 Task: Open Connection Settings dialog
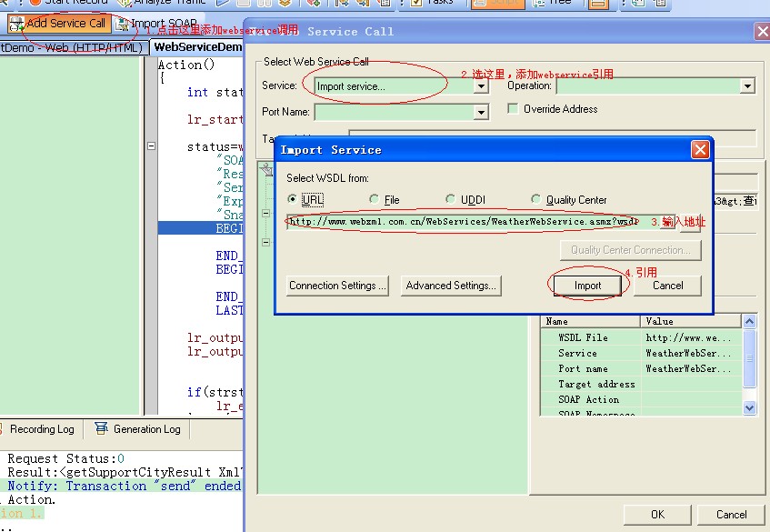[337, 286]
